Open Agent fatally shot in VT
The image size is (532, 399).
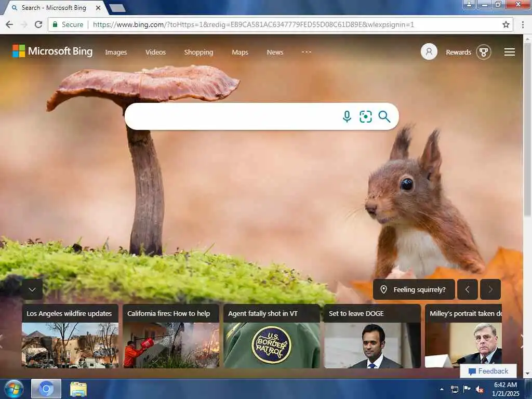pos(262,313)
